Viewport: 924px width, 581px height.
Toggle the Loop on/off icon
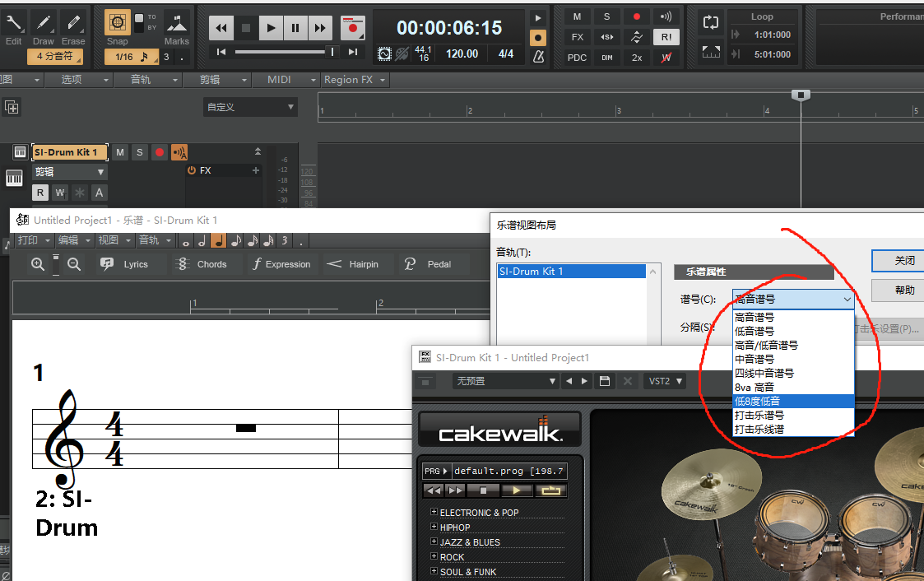pos(711,23)
